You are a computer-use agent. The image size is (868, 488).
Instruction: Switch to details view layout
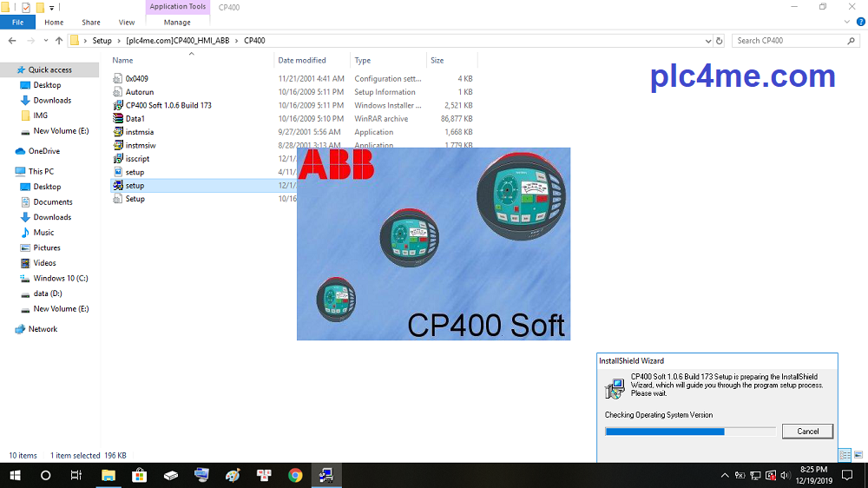(x=845, y=455)
